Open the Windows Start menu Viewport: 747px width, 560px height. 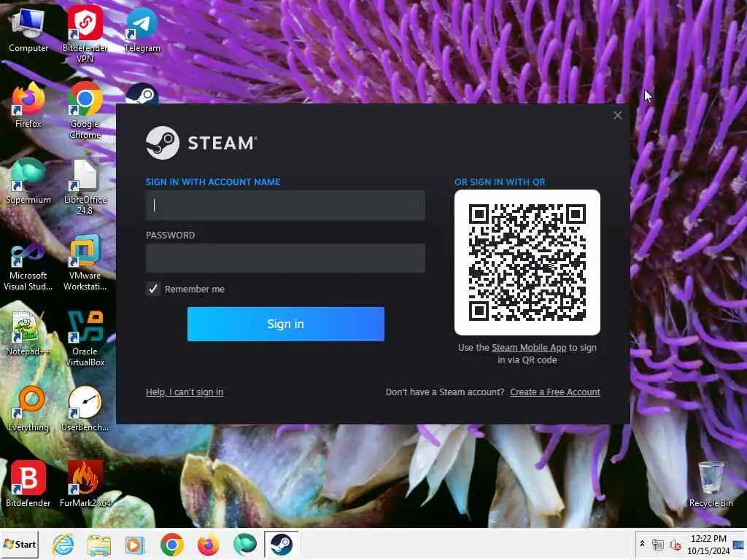20,544
